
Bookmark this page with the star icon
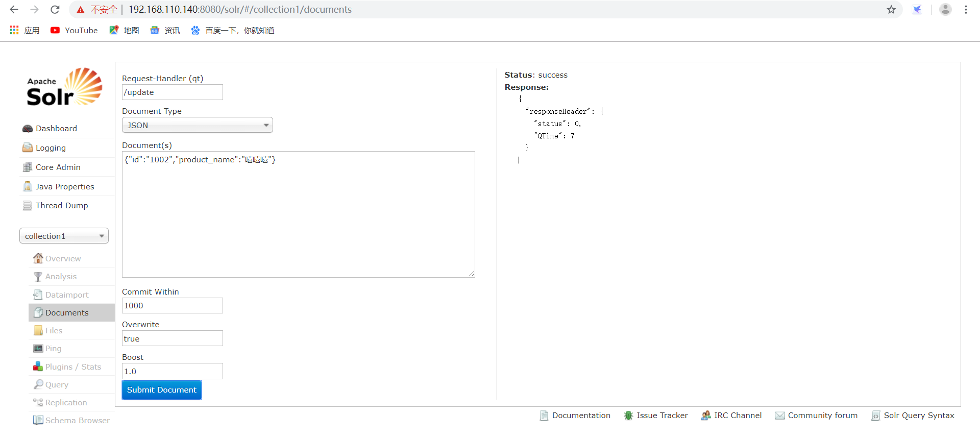pos(891,10)
